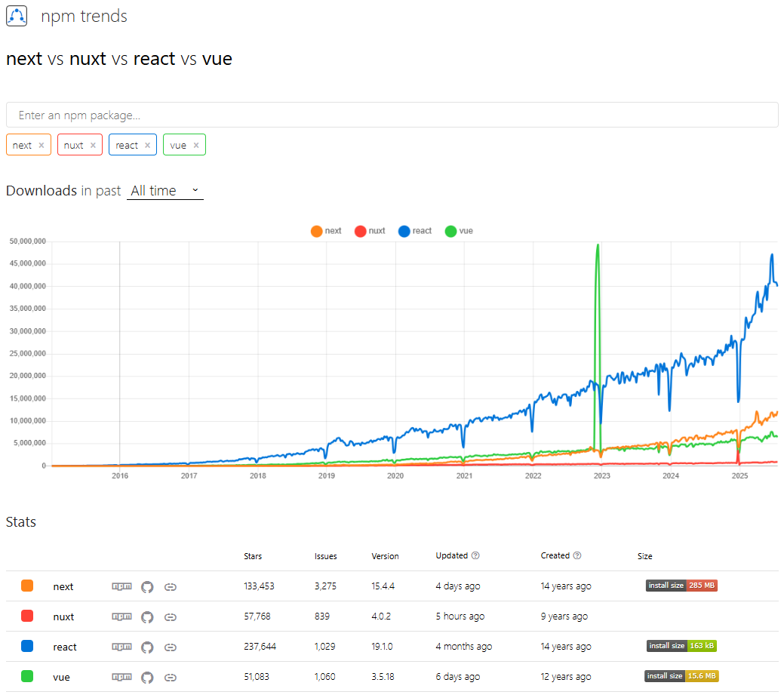This screenshot has width=784, height=698.
Task: Click the npm trends logo
Action: click(17, 16)
